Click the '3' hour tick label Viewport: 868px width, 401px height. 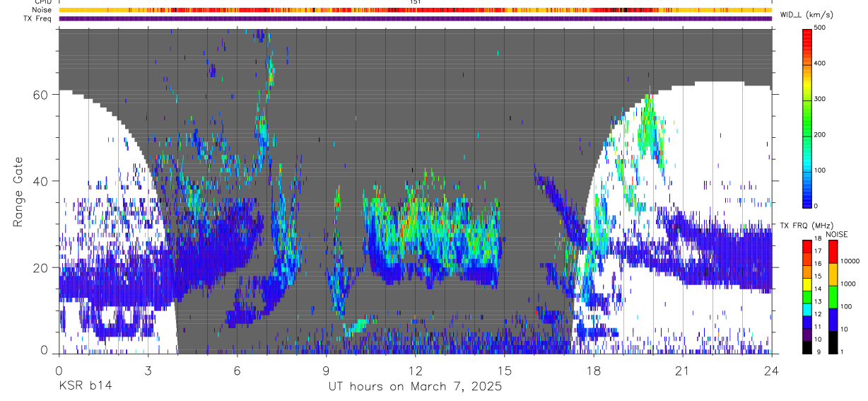148,371
